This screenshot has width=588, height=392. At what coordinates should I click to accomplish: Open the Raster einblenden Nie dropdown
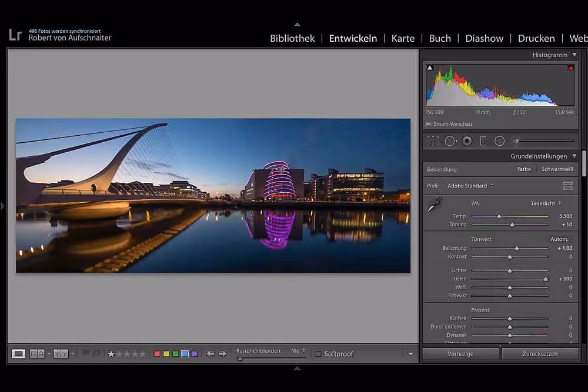298,351
